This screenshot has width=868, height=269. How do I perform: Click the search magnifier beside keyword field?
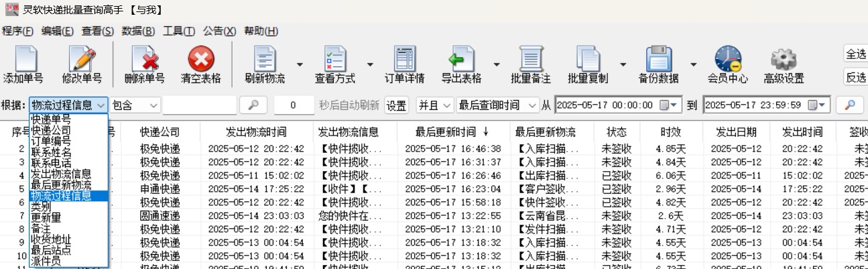tap(253, 105)
